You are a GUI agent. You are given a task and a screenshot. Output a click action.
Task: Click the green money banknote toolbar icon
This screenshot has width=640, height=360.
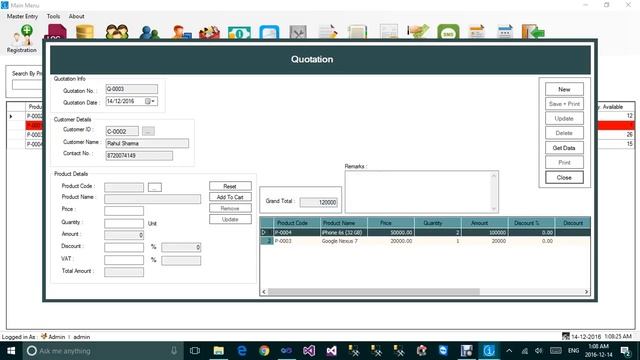tap(239, 33)
